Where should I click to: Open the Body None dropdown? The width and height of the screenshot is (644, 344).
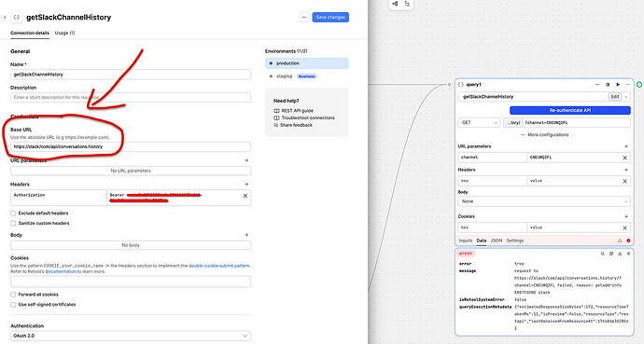pyautogui.click(x=544, y=201)
